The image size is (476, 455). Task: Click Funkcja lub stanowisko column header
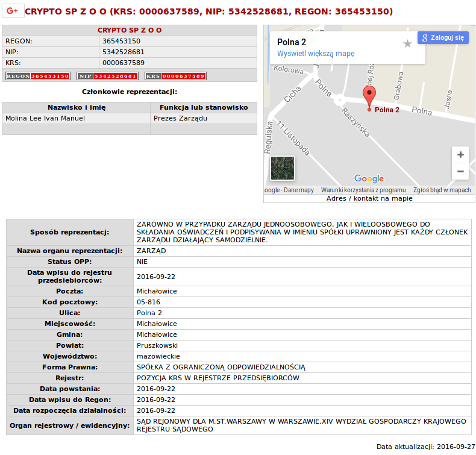(204, 107)
